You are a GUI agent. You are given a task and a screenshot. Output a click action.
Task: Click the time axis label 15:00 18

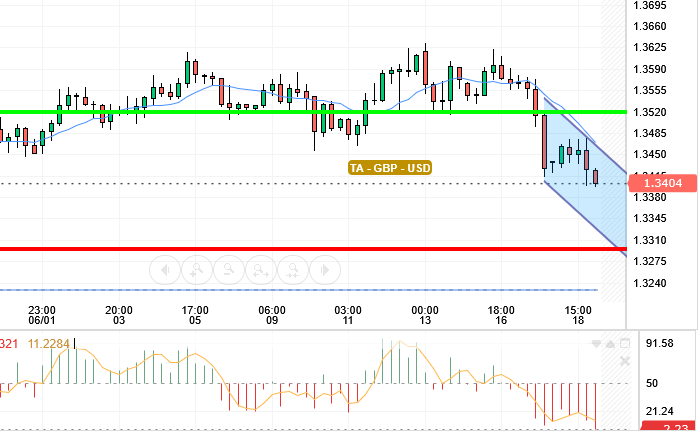point(578,315)
